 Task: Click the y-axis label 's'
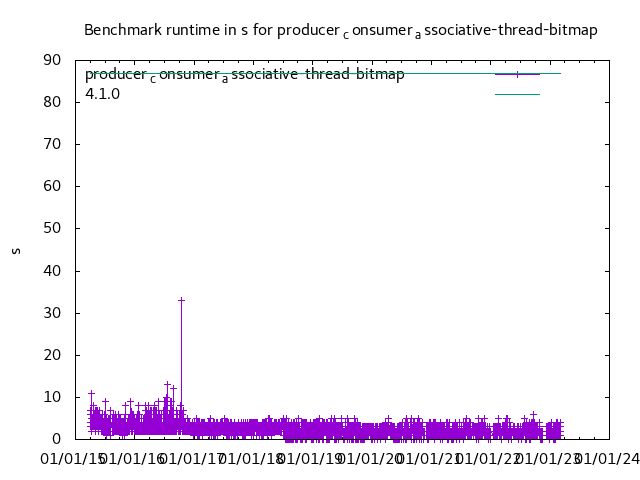tap(16, 250)
